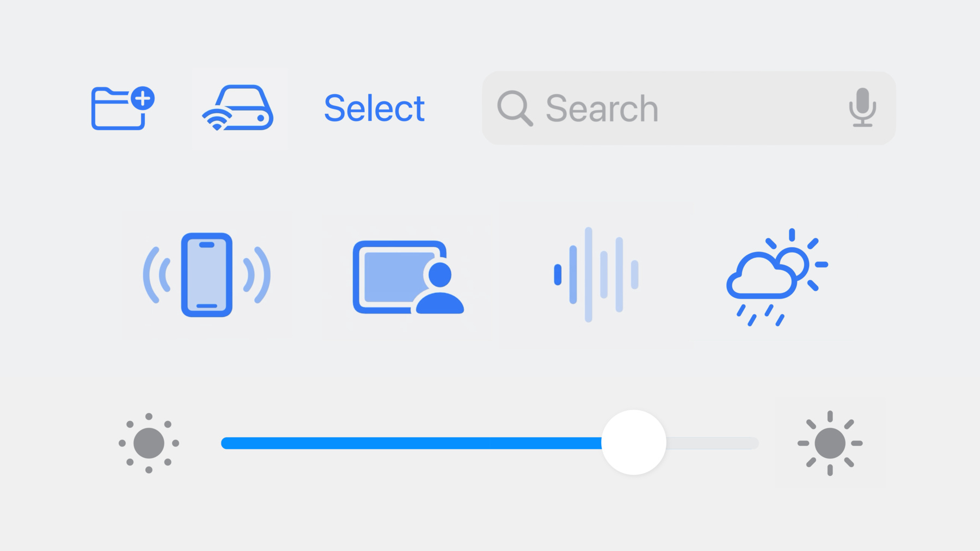
Task: Click the blue filled part of brightness slider
Action: (411, 443)
